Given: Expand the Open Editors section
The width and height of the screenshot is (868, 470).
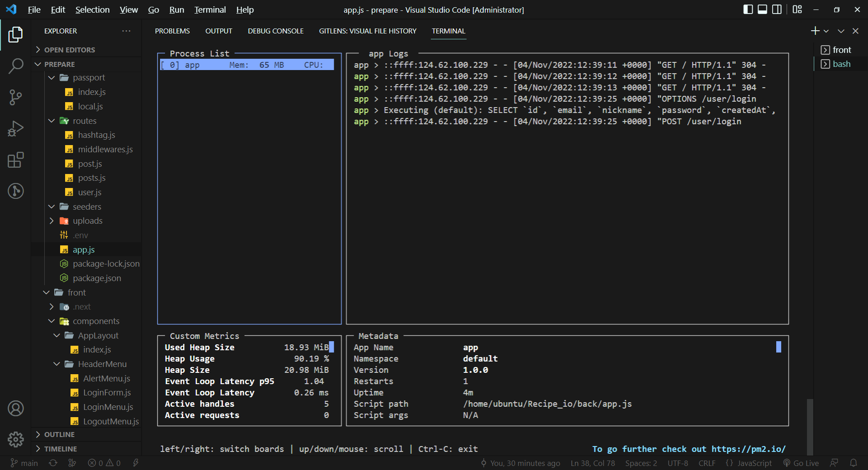Looking at the screenshot, I should click(x=86, y=50).
